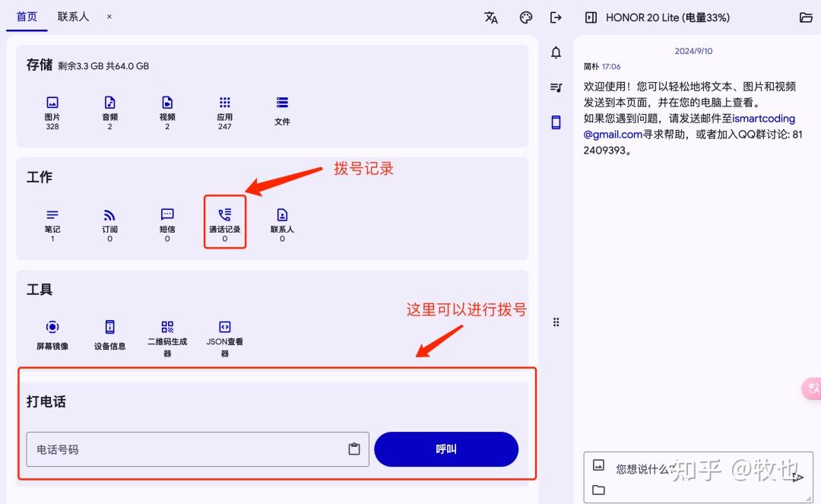
Task: Launch 屏幕镜像 (Screen mirror) tool
Action: tap(52, 335)
